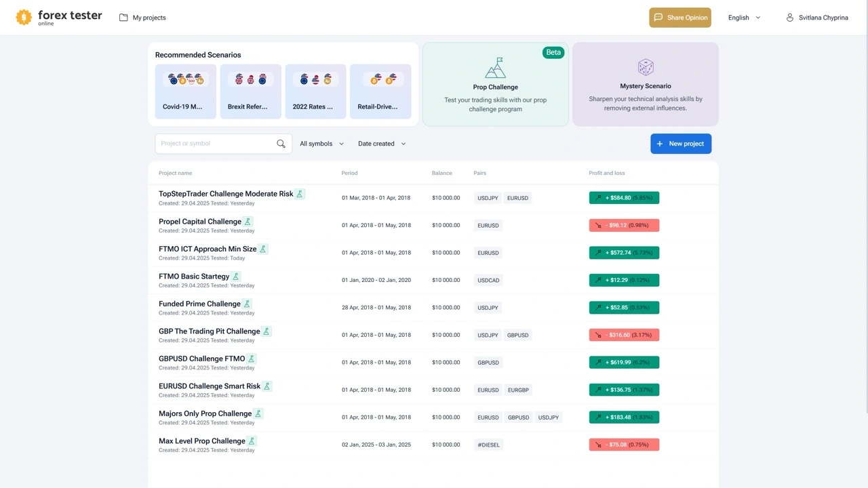The width and height of the screenshot is (868, 488).
Task: Click the user profile icon
Action: point(789,18)
